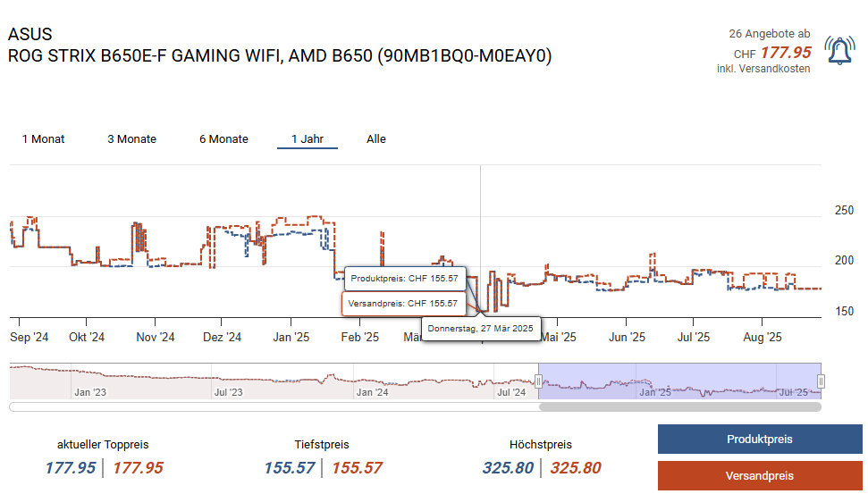Click the scrollbar track left of the thumb
868x494 pixels.
tap(274, 407)
